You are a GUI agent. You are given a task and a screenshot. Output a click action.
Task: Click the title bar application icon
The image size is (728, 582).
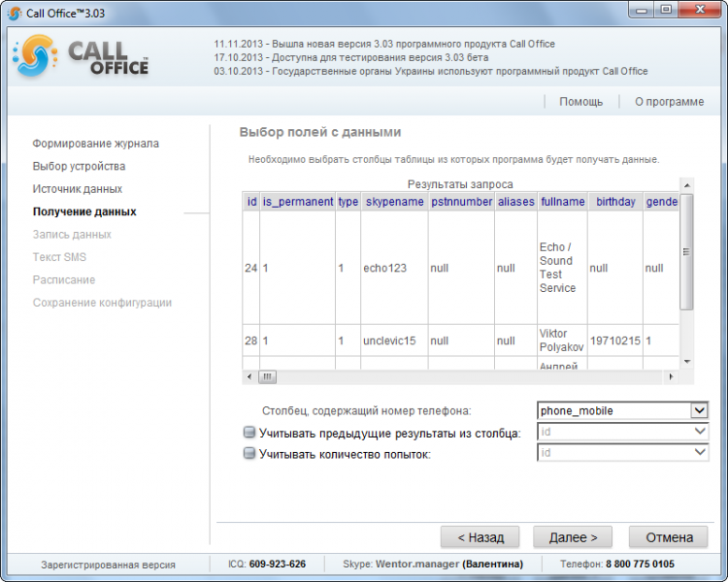click(15, 14)
